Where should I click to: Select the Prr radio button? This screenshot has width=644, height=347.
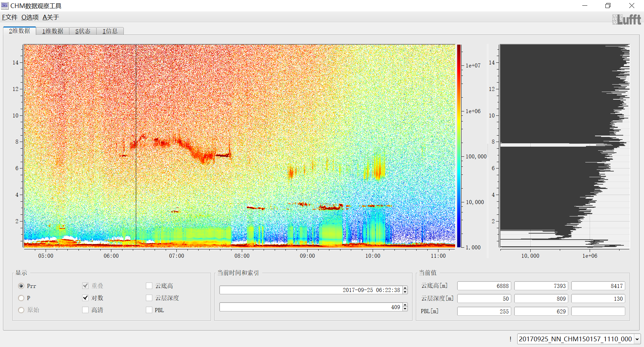pos(21,286)
